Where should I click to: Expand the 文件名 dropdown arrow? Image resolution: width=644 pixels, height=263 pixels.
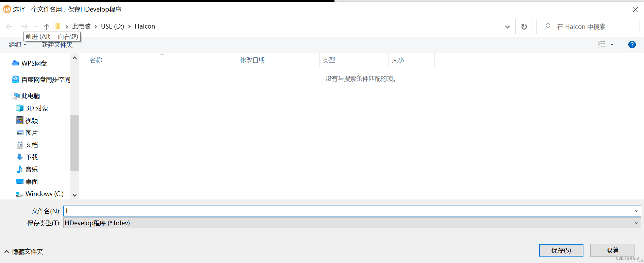tap(637, 211)
